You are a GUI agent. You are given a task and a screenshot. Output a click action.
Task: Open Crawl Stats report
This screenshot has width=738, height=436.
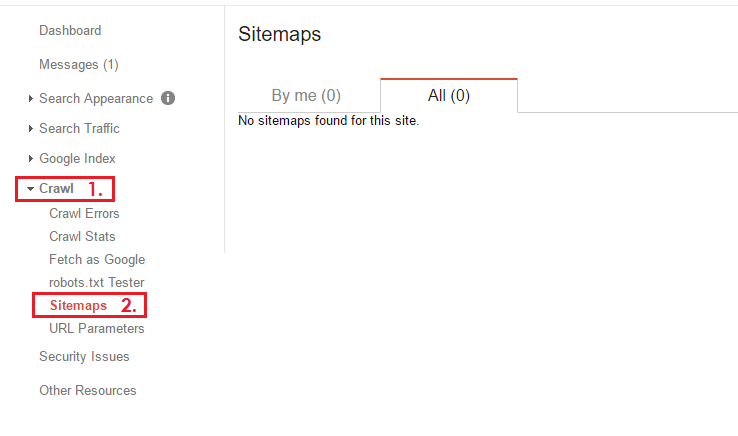[x=82, y=236]
